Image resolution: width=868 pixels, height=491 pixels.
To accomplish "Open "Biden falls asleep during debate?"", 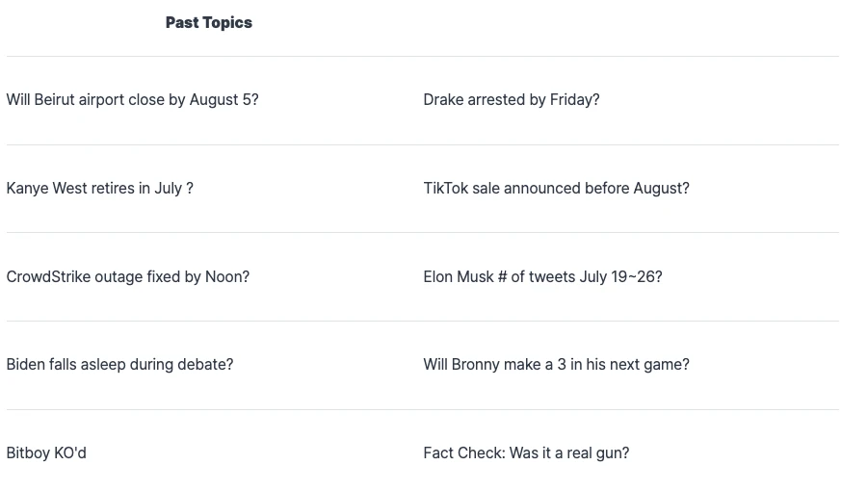I will coord(119,365).
